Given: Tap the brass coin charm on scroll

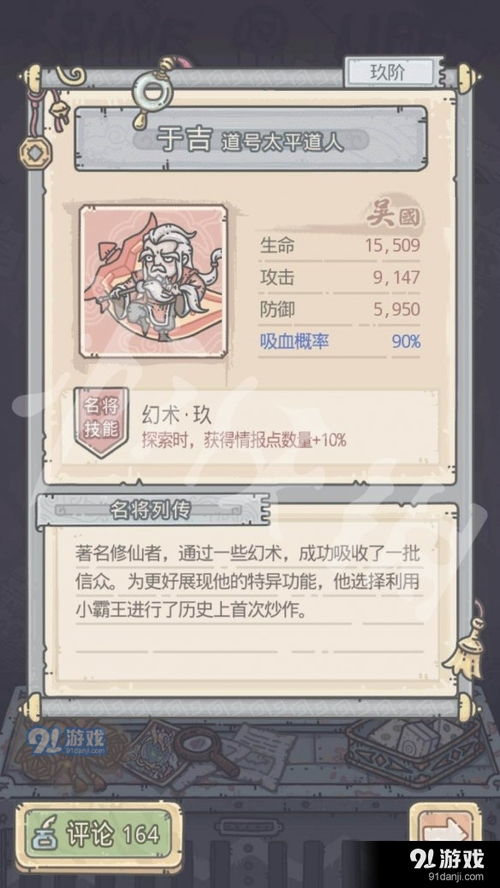Looking at the screenshot, I should click(33, 151).
